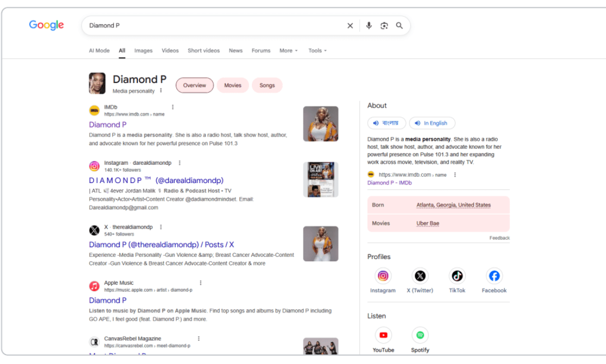Open the Apple Music Diamond P link
Image resolution: width=606 pixels, height=364 pixels.
(108, 300)
